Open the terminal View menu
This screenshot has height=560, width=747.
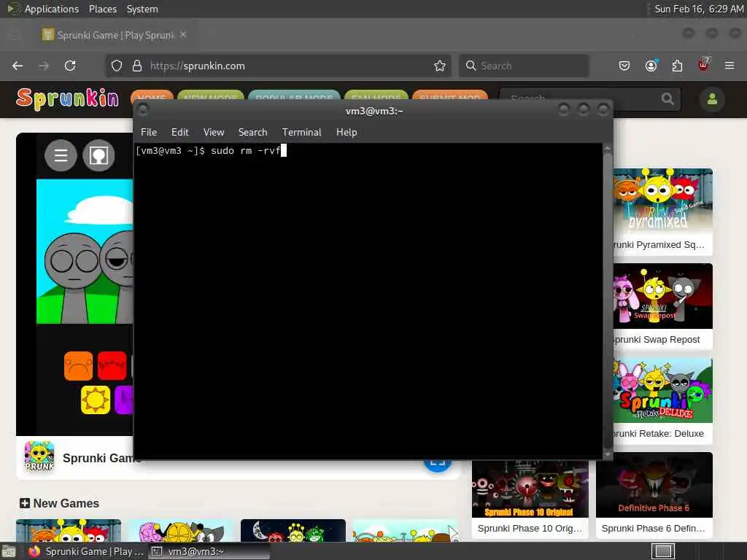tap(214, 133)
